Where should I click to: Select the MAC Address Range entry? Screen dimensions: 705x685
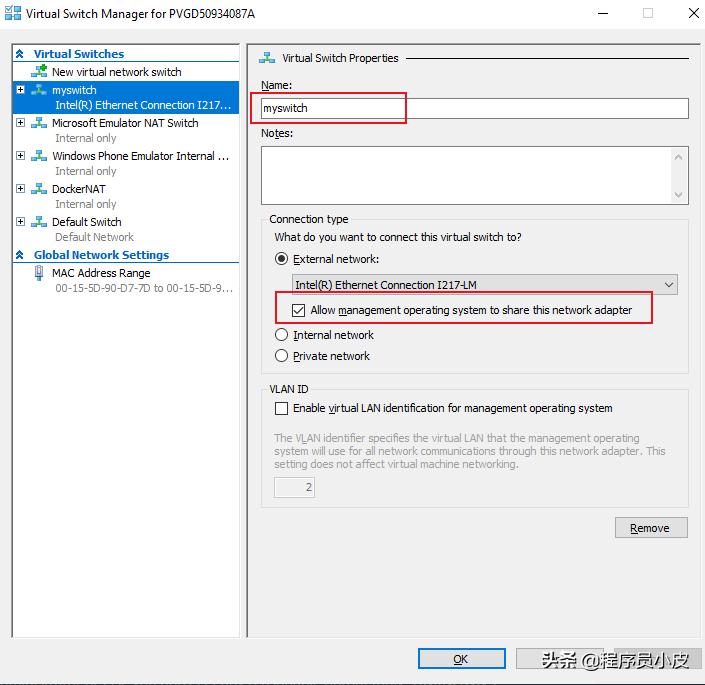[101, 273]
